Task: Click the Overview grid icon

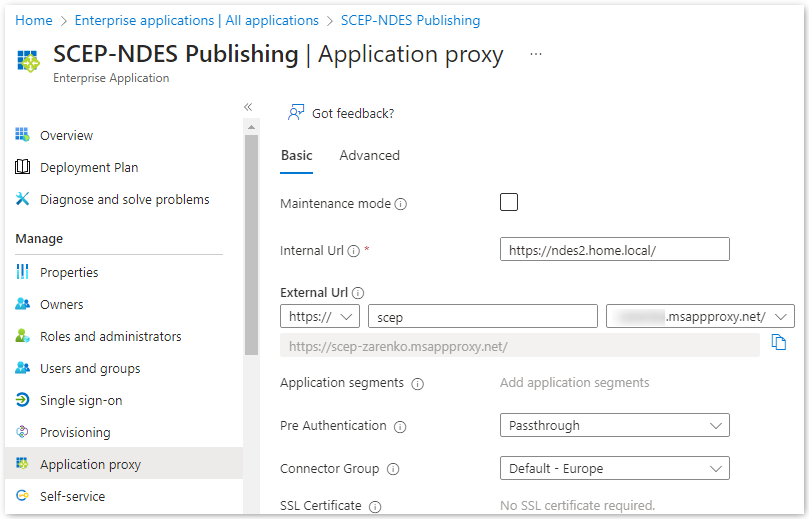Action: click(x=22, y=135)
